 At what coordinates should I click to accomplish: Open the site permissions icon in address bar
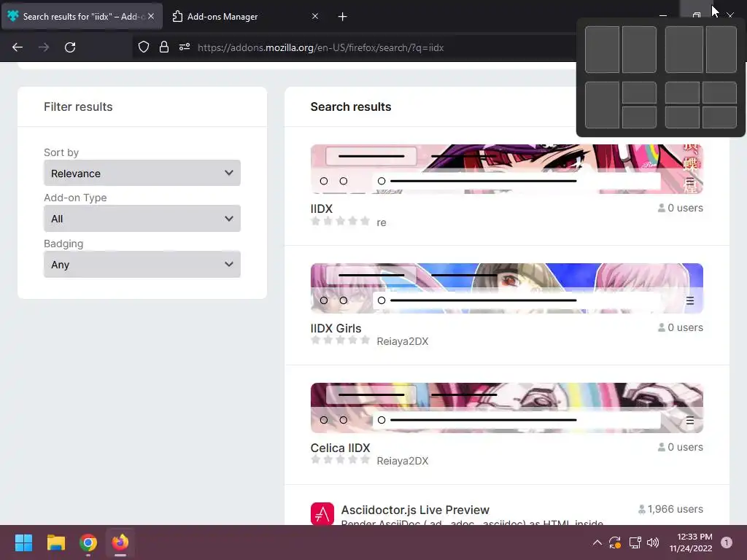(185, 47)
